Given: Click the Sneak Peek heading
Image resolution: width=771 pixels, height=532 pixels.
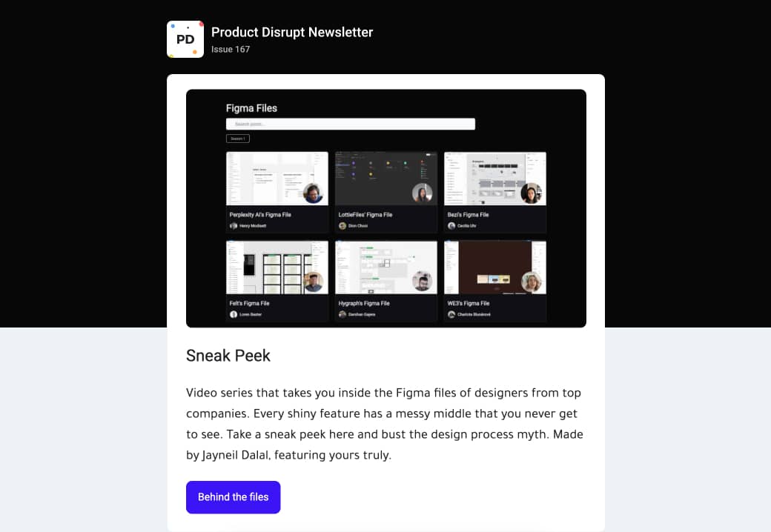Looking at the screenshot, I should (228, 356).
